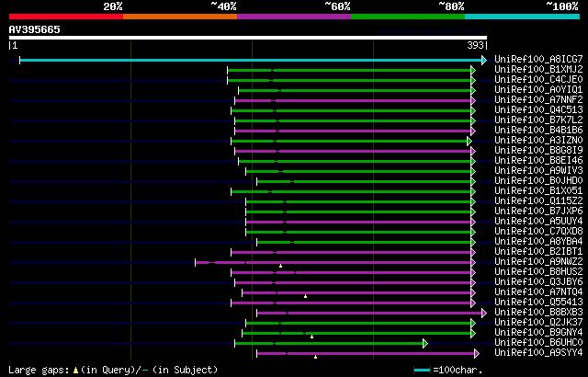This screenshot has width=588, height=377.
Task: Select the UniRef100_A3IZN0 label
Action: click(x=538, y=140)
